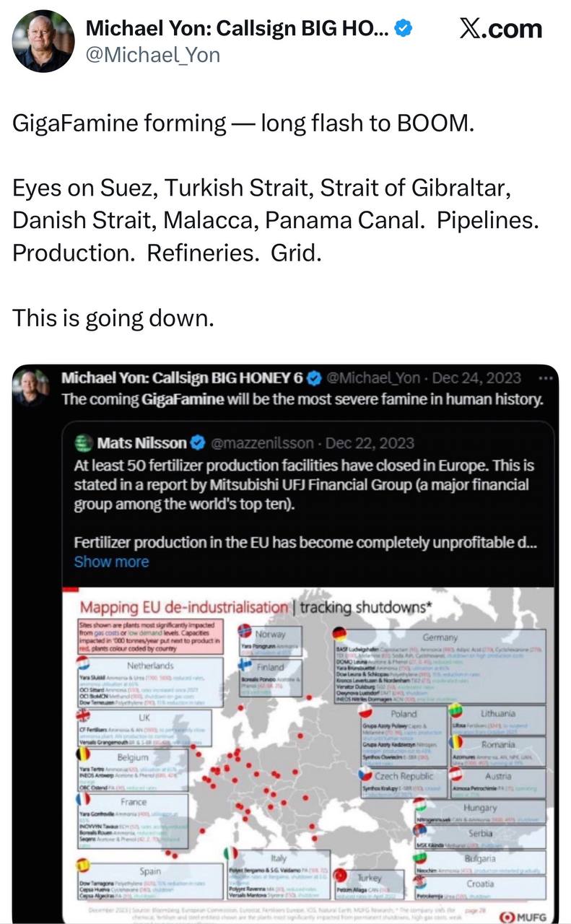Open the three-dot menu on the quoted tweet
Screen dimensions: 571x924
click(x=545, y=378)
